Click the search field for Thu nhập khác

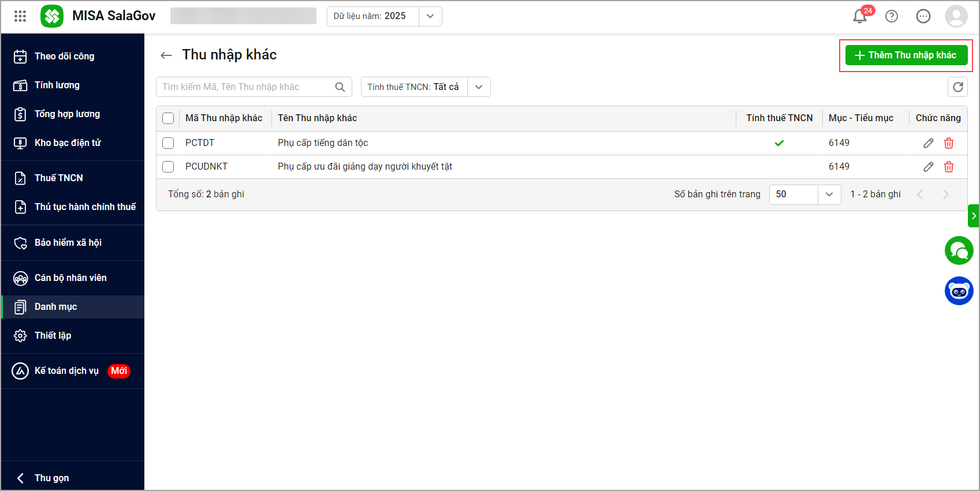246,87
